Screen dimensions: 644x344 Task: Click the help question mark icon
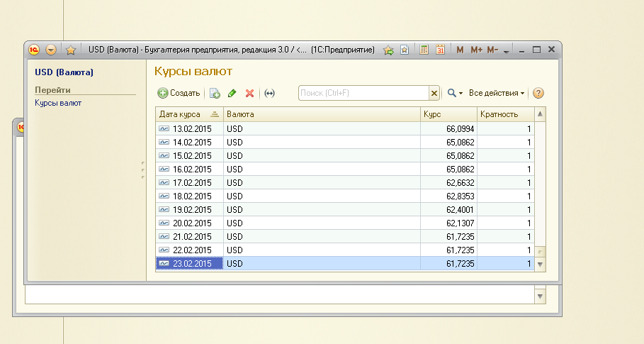coord(538,93)
